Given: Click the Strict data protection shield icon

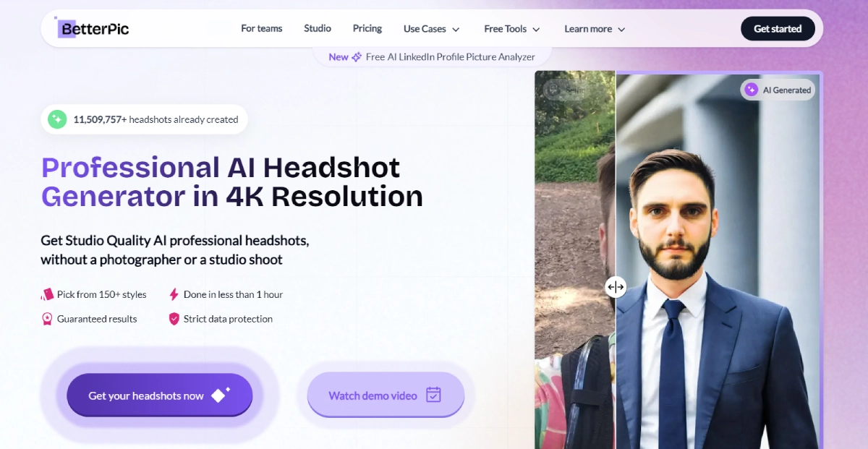Looking at the screenshot, I should click(174, 319).
